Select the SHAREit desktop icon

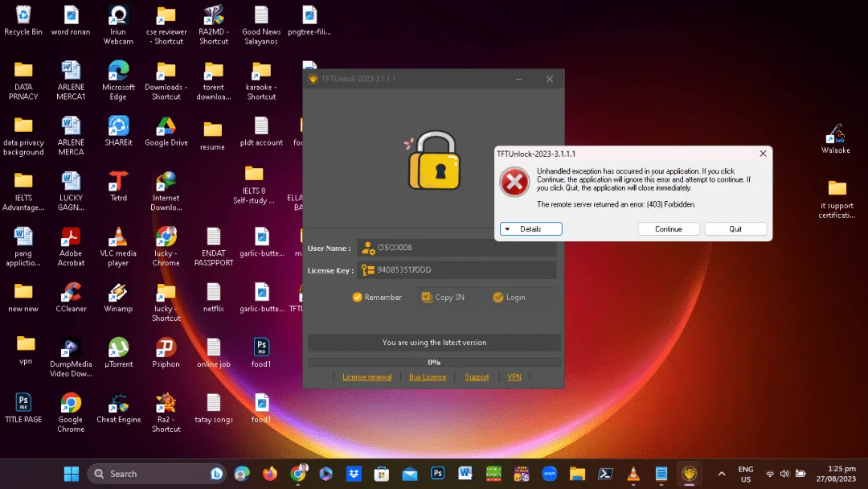tap(118, 131)
